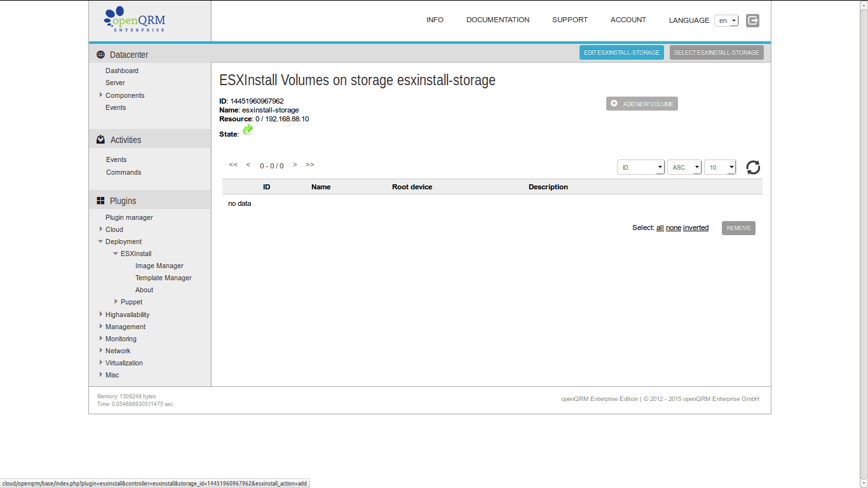Open the language dropdown
This screenshot has height=488, width=868.
pyautogui.click(x=726, y=20)
